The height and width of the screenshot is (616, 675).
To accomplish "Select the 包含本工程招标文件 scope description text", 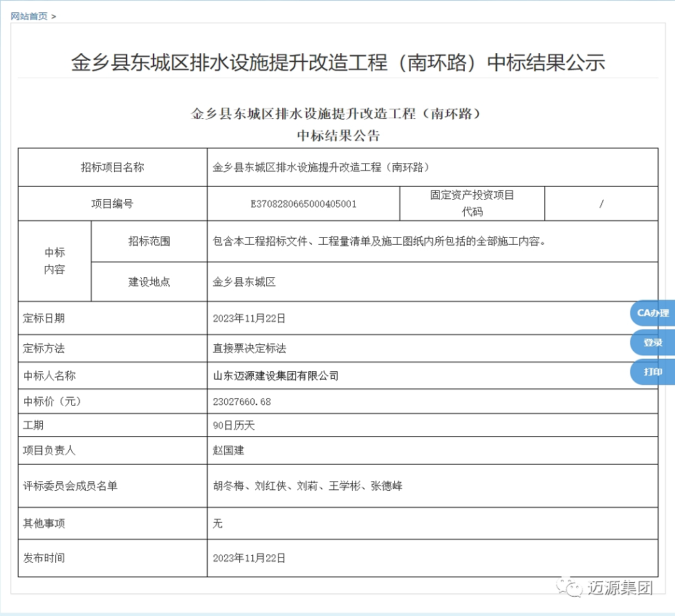I will [x=379, y=241].
